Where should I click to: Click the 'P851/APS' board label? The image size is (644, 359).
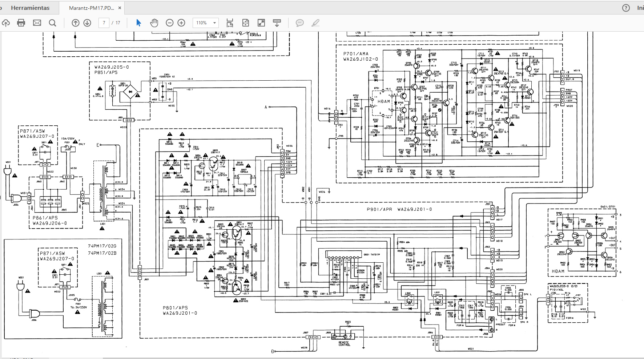click(x=106, y=72)
